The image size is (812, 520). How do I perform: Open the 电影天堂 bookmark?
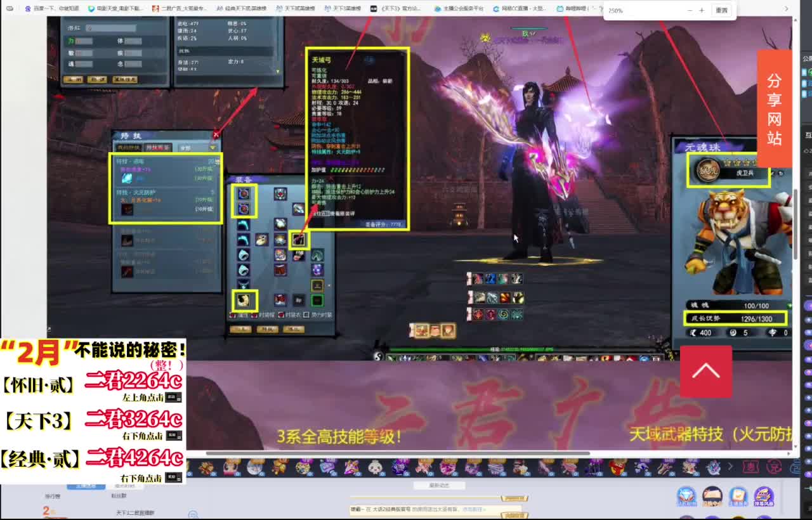click(x=115, y=9)
